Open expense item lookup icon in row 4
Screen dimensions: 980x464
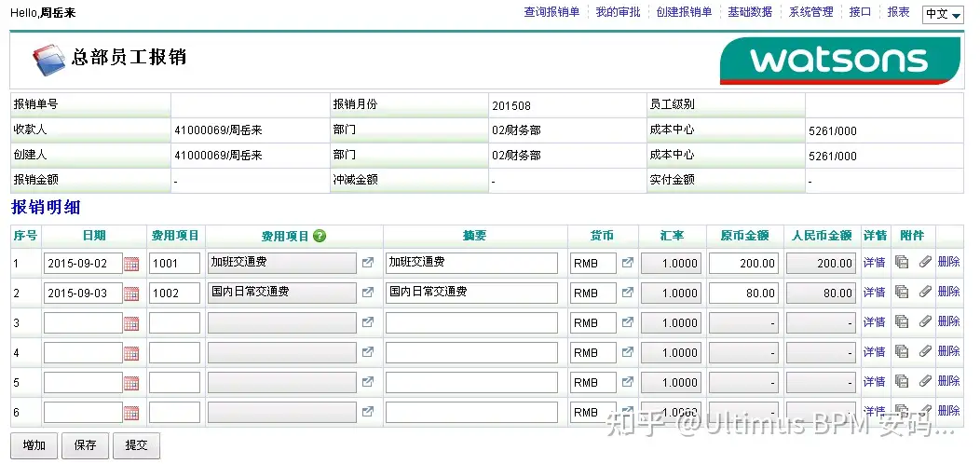point(368,351)
